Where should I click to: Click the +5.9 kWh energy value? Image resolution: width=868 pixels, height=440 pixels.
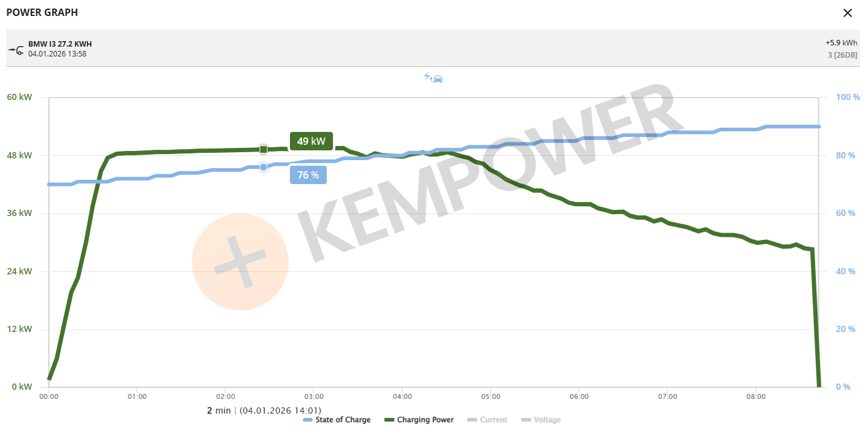pos(841,44)
